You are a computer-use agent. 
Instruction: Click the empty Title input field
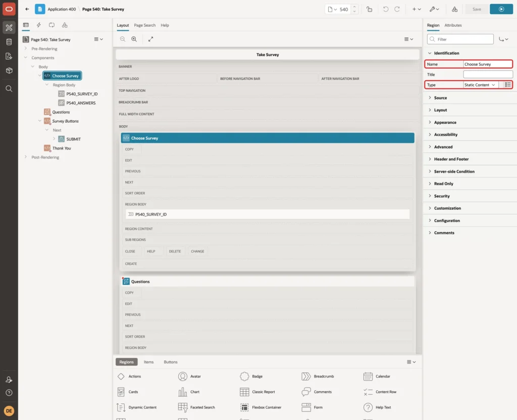[x=488, y=75]
